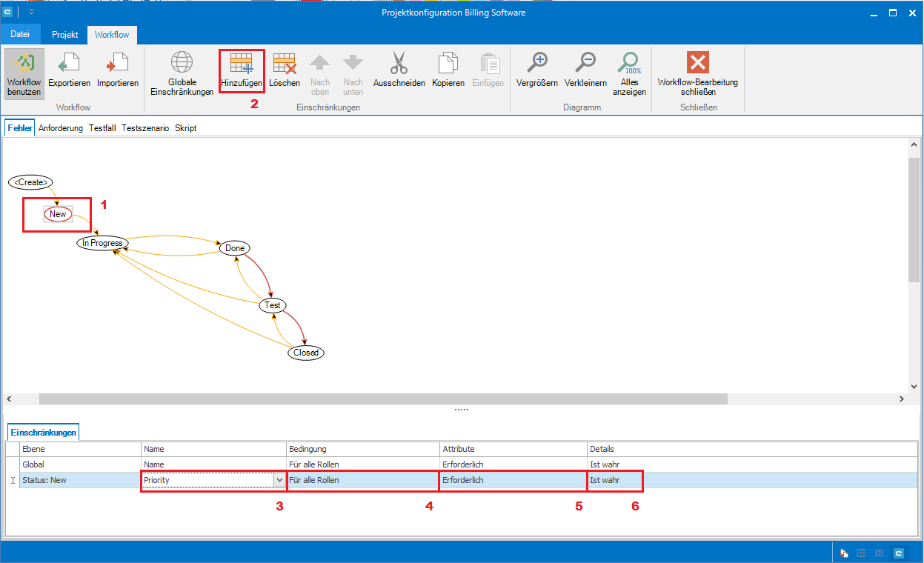Click the Ausschneiden scissors icon
Screen dimensions: 924x563
pos(399,65)
